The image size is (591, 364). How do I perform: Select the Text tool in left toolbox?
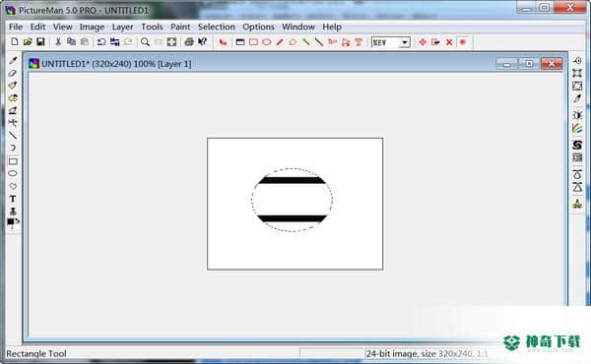[13, 199]
